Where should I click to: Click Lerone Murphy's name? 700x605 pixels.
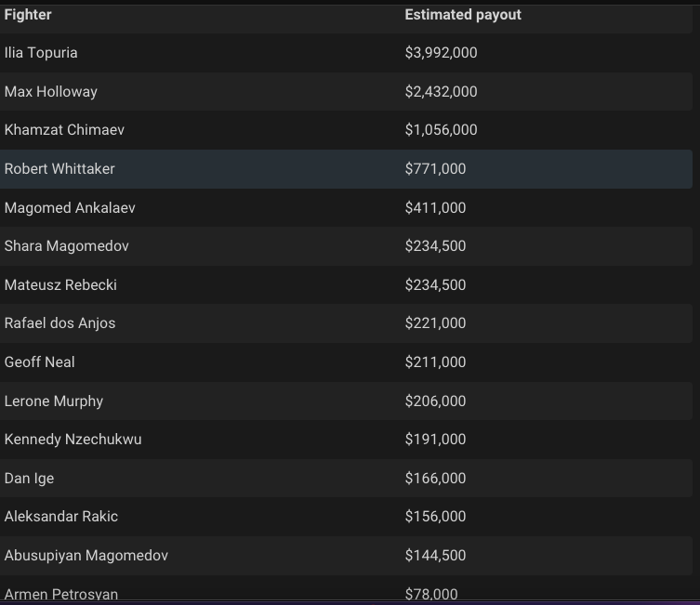click(x=54, y=401)
